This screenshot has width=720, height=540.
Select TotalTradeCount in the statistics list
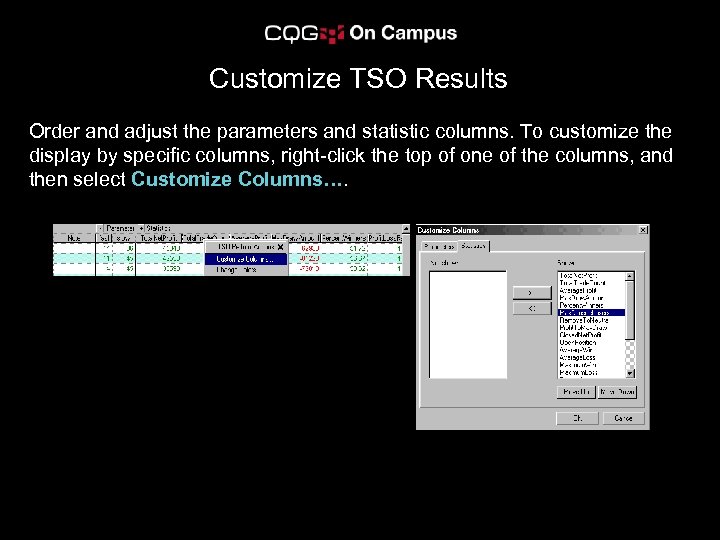click(x=591, y=283)
